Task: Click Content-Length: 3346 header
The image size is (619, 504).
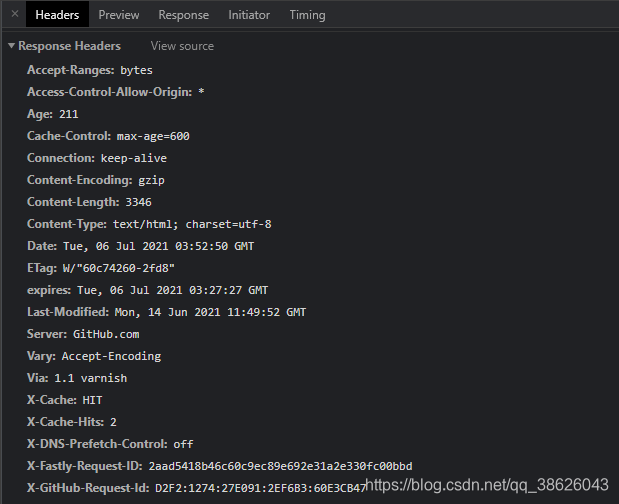Action: 89,202
